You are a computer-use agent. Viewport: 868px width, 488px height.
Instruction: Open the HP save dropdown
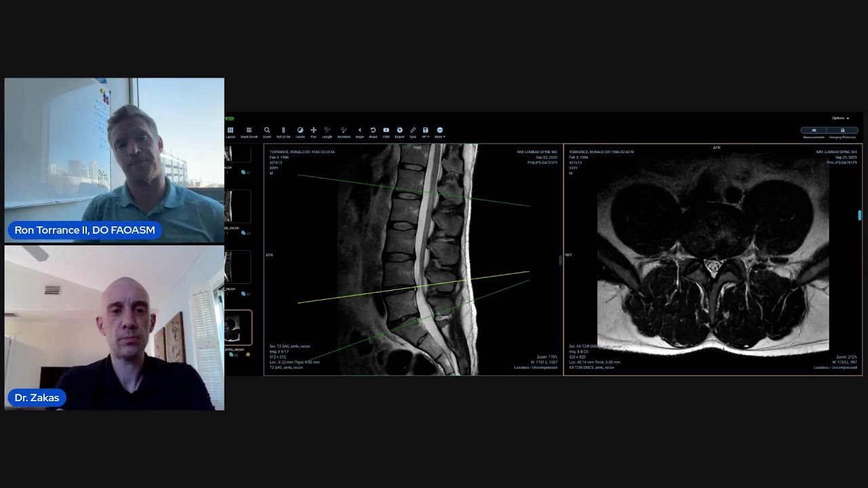(426, 131)
